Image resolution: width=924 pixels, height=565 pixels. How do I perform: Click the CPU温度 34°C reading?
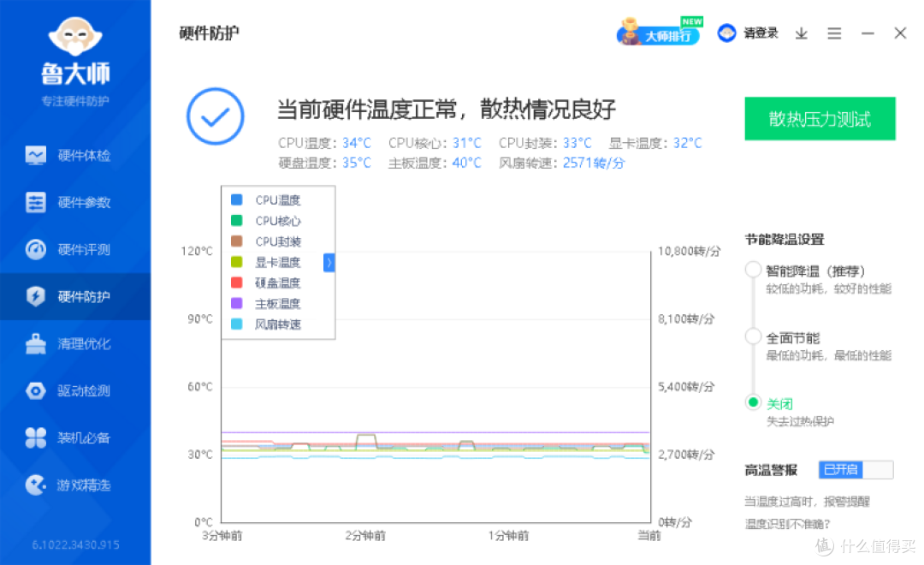click(x=325, y=143)
